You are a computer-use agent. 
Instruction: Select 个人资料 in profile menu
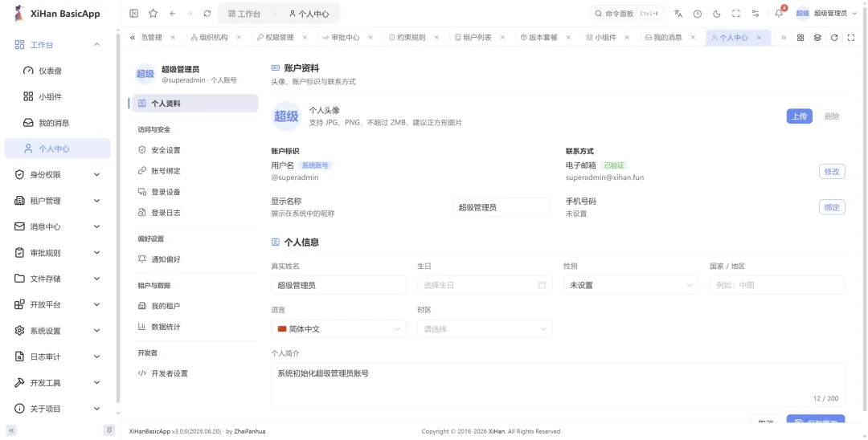[x=195, y=104]
